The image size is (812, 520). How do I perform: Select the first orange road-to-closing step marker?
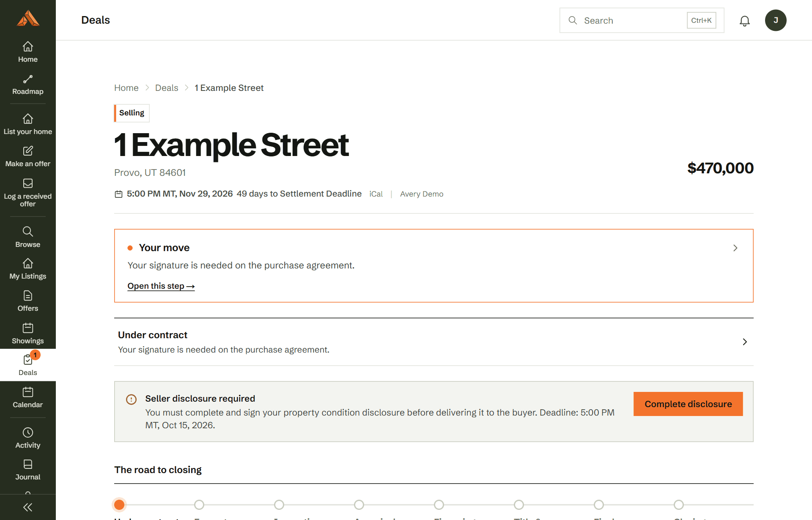tap(119, 505)
